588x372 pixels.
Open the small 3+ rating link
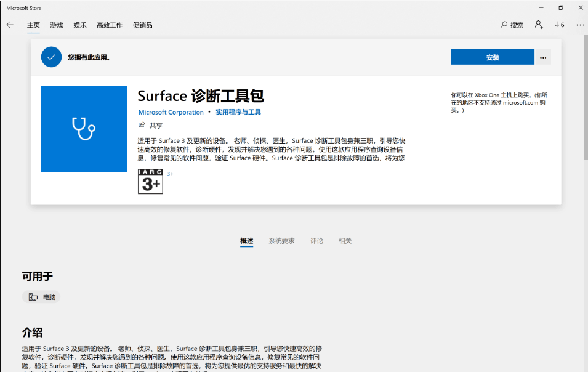pos(171,174)
